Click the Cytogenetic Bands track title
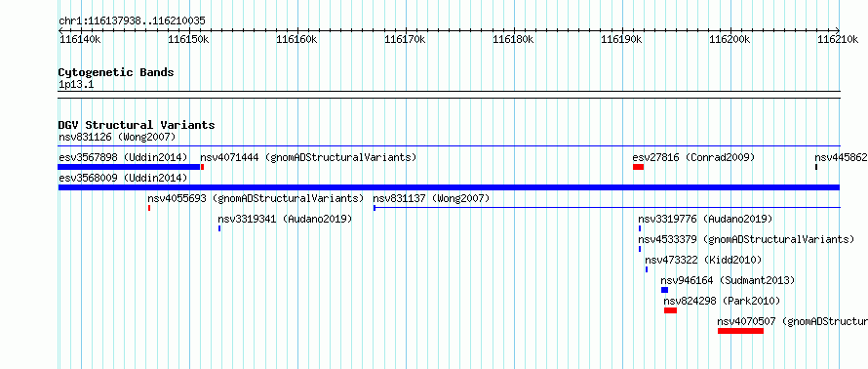 point(116,72)
